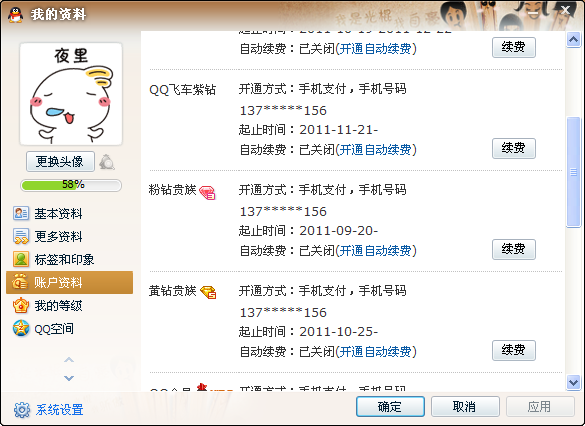Click the QQ penguin icon in title bar
Image resolution: width=585 pixels, height=426 pixels.
coord(15,15)
